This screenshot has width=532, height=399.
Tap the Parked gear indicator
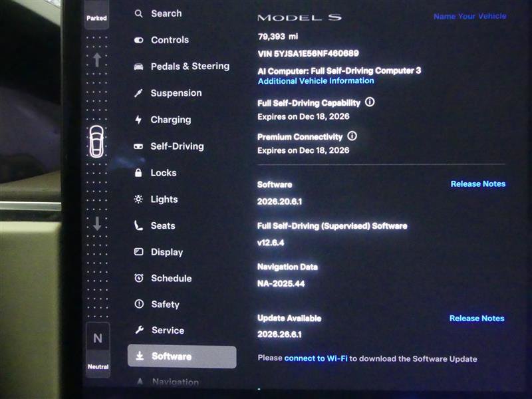point(96,15)
